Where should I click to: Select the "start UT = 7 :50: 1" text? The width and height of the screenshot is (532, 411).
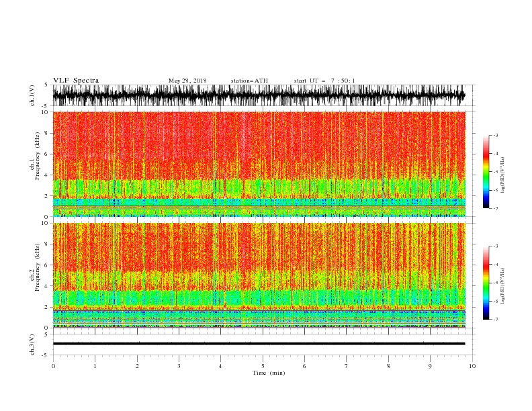pyautogui.click(x=324, y=81)
